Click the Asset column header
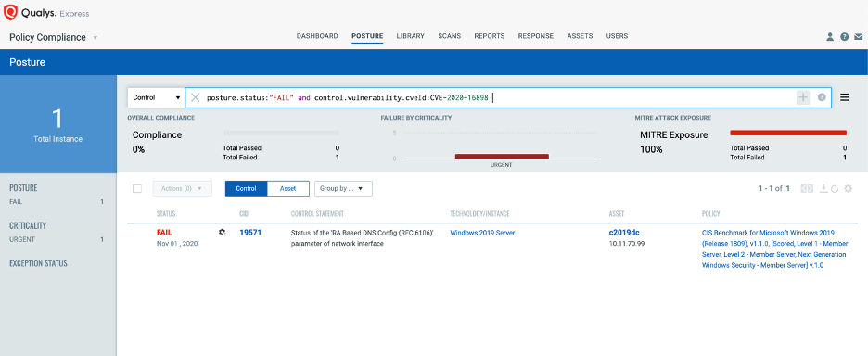Viewport: 868px width, 356px height. 618,214
